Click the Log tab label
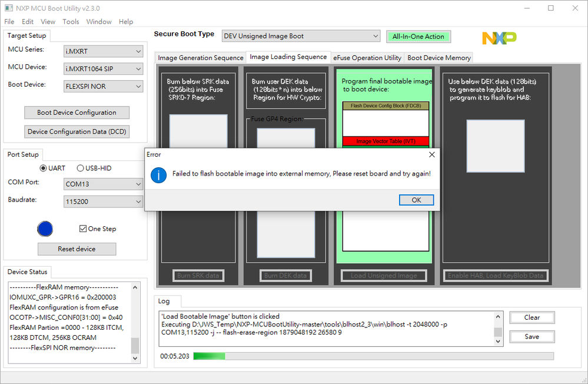 tap(164, 301)
